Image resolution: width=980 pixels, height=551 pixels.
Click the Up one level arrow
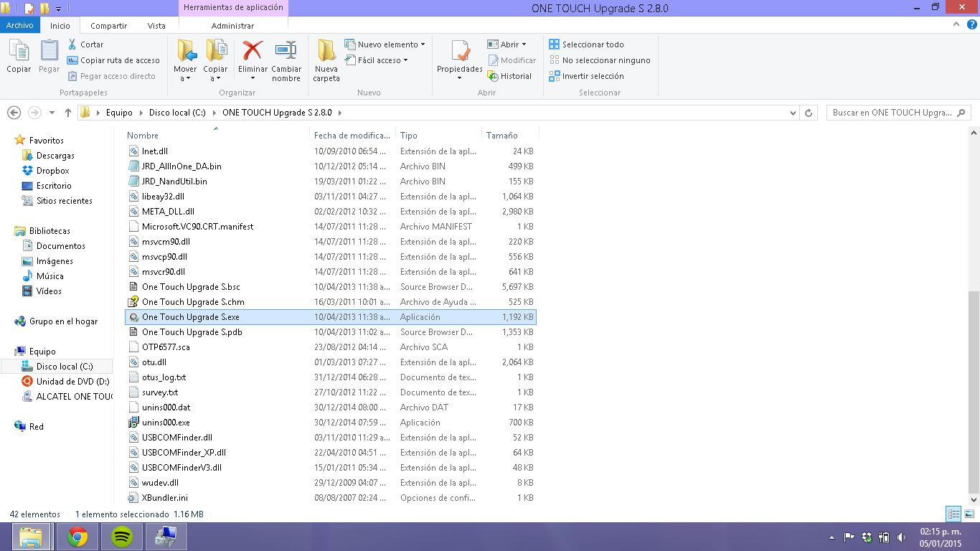point(69,113)
